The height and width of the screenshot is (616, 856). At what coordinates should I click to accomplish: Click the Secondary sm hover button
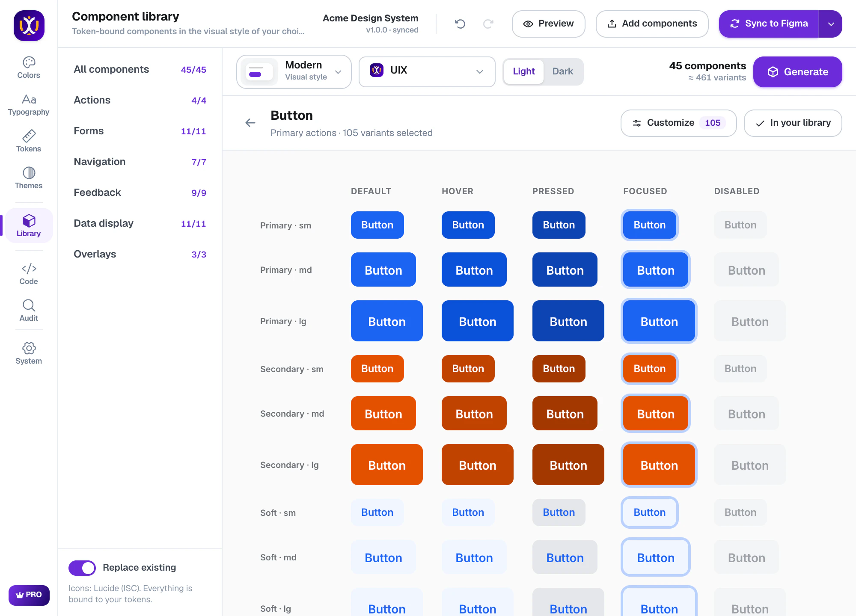[468, 369]
